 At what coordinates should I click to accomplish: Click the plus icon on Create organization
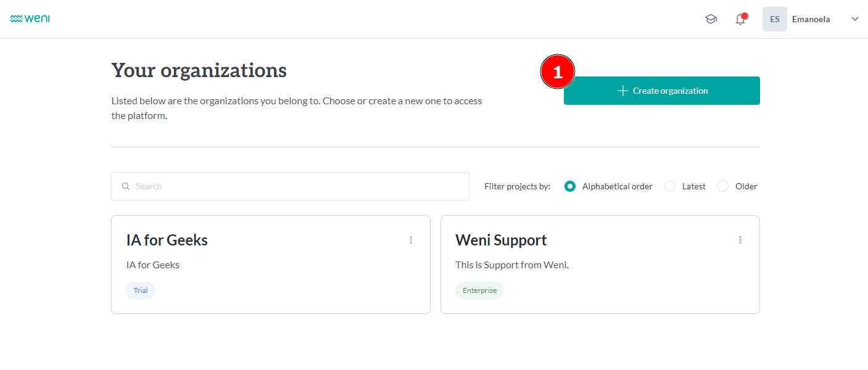click(622, 91)
